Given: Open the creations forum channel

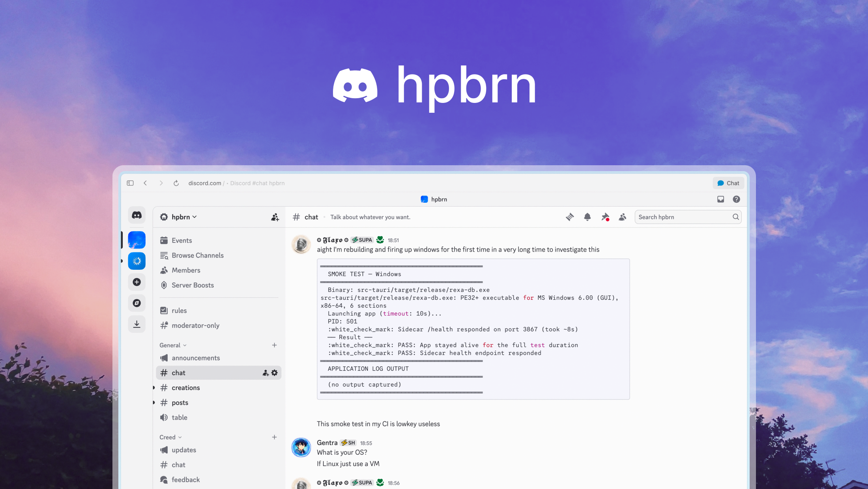Looking at the screenshot, I should pos(219,388).
